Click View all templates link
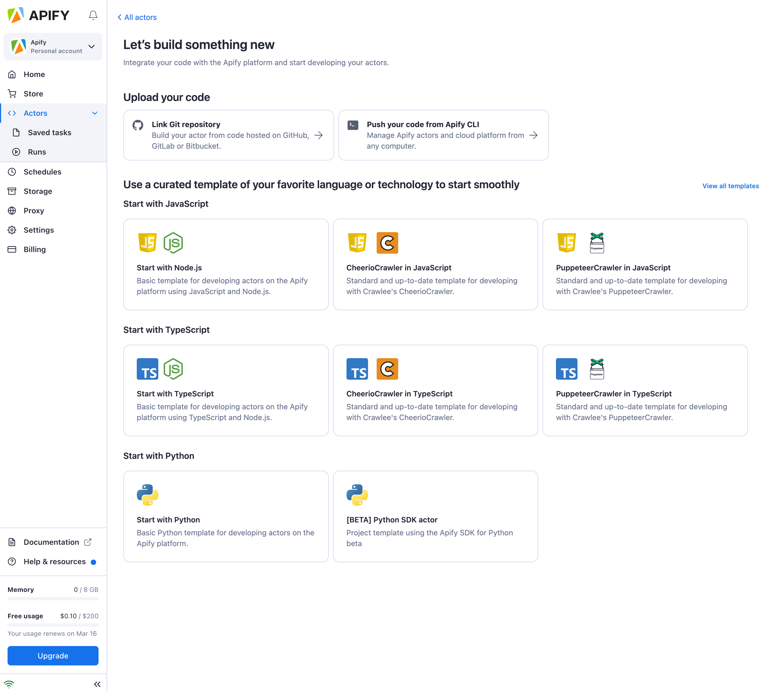The height and width of the screenshot is (691, 784). pos(731,186)
